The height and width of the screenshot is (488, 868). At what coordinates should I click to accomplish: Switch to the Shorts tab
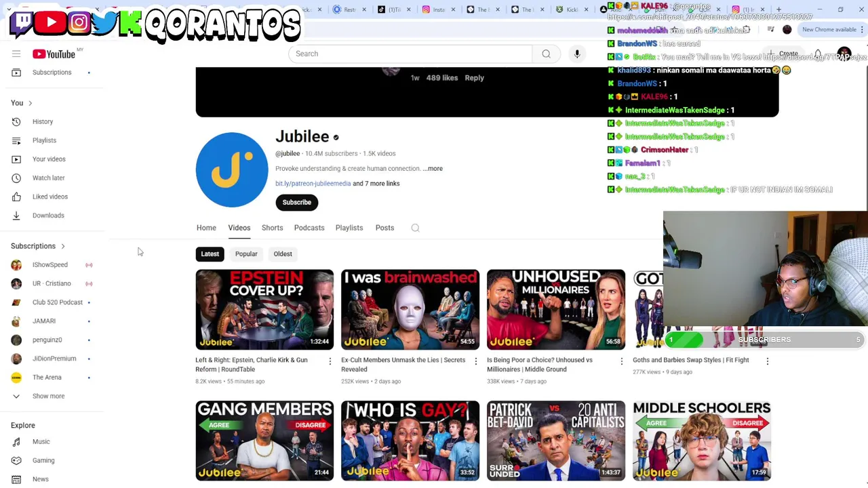(273, 228)
